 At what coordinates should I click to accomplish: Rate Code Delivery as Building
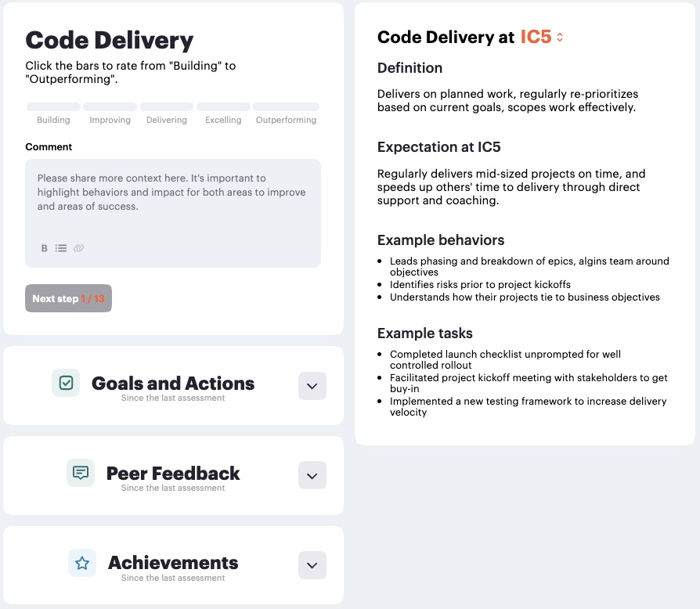click(53, 107)
